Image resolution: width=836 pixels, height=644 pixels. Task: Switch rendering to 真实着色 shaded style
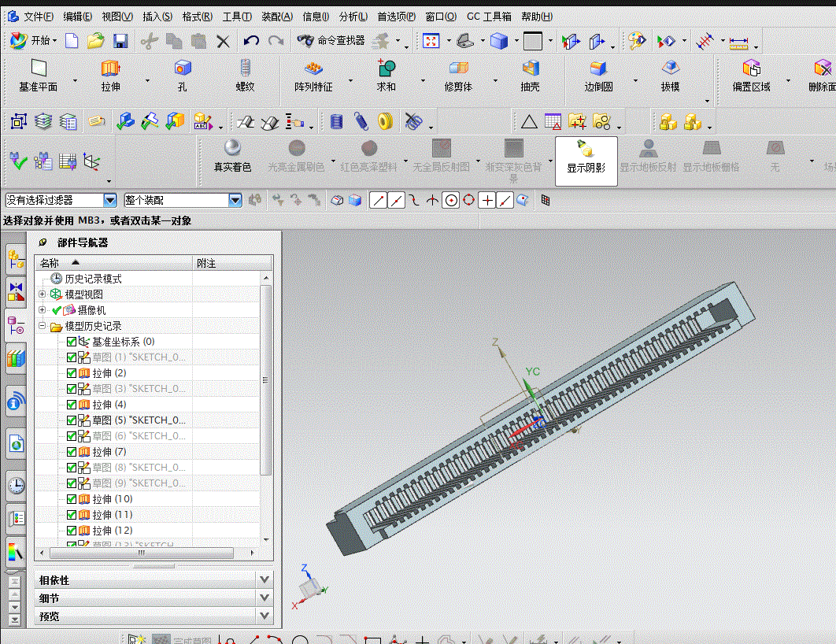click(231, 157)
